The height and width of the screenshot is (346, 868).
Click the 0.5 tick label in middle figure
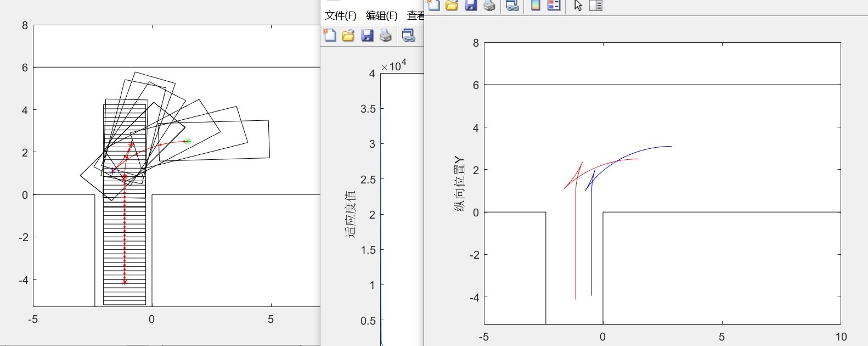click(368, 321)
